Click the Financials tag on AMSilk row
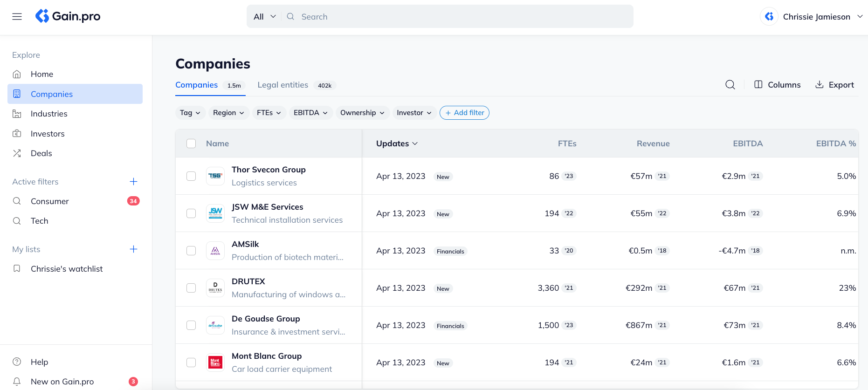The image size is (868, 390). coord(450,251)
